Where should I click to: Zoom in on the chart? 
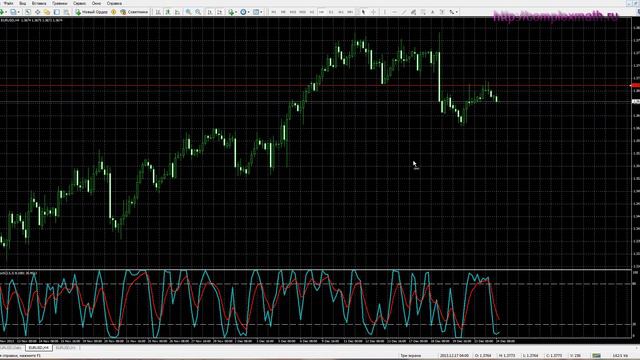(x=189, y=12)
